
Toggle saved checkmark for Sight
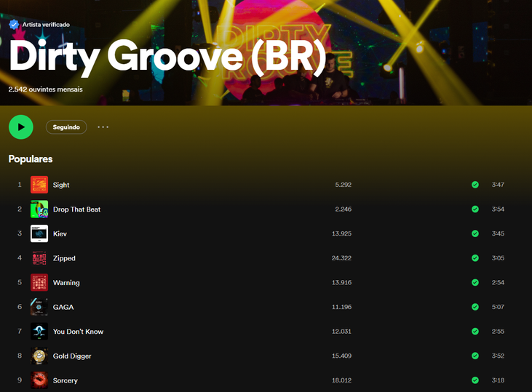coord(475,185)
